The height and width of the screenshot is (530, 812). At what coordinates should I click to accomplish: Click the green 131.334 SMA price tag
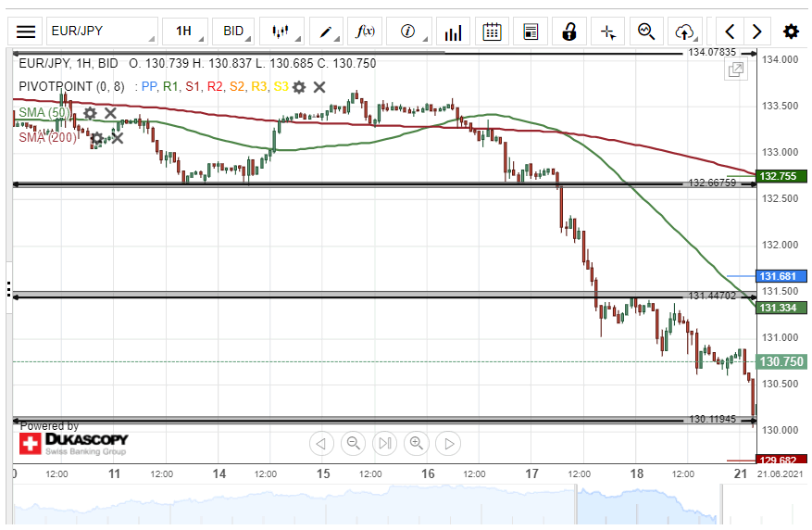tap(781, 308)
